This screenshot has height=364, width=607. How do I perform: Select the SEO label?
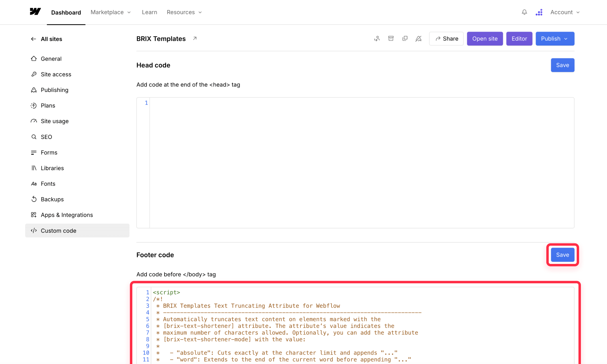[x=46, y=137]
